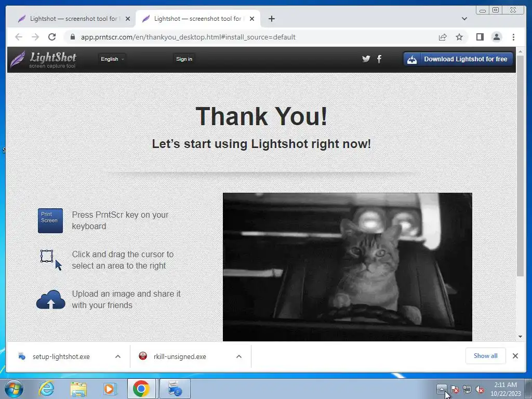
Task: Click the Sign in link
Action: pos(184,59)
